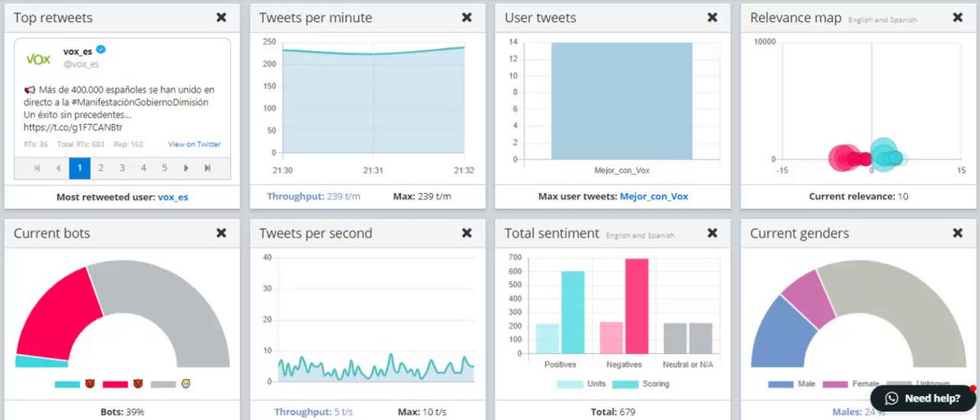Screen dimensions: 980x420
Task: Click the large red bubble in Relevance map
Action: pos(843,159)
